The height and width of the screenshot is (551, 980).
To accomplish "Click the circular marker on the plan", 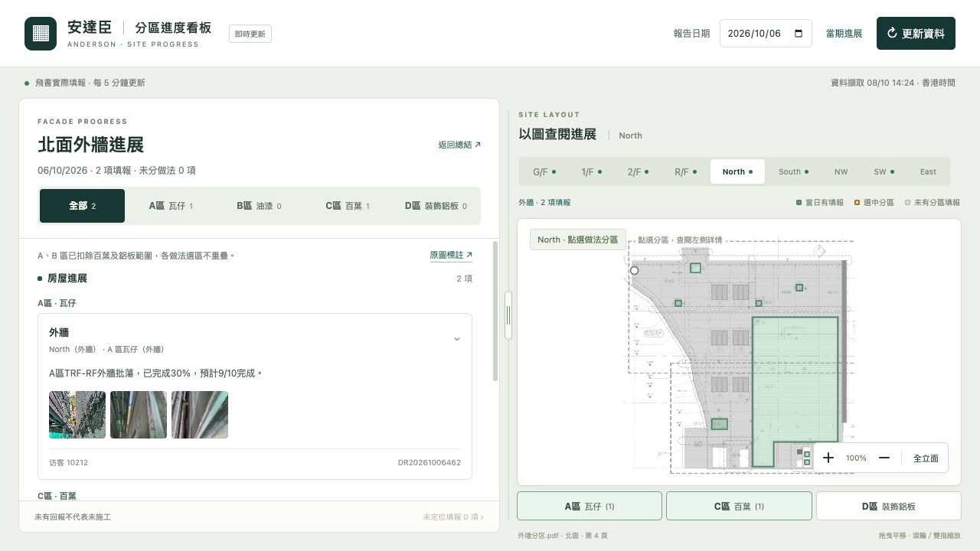I will 634,270.
